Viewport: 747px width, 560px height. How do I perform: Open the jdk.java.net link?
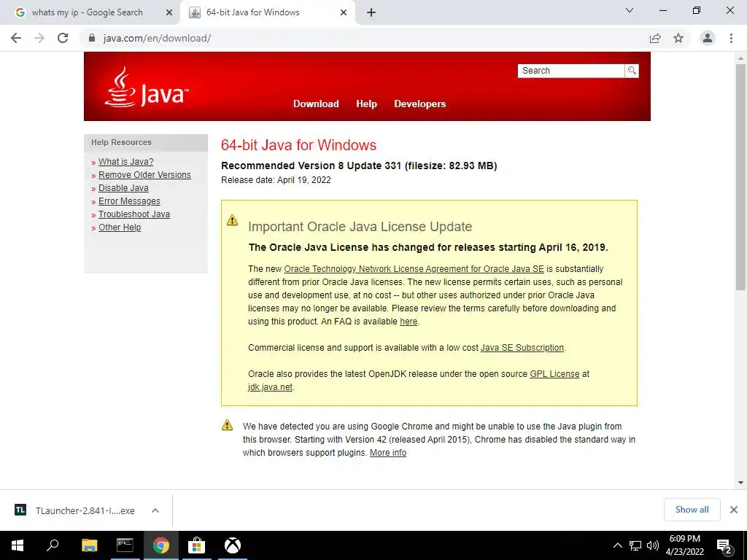click(270, 387)
